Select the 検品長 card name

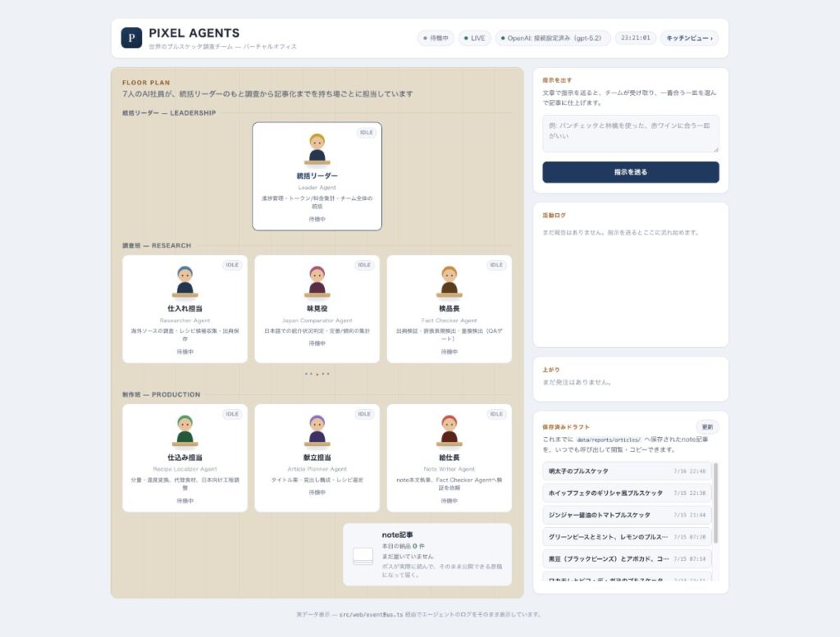(x=449, y=309)
